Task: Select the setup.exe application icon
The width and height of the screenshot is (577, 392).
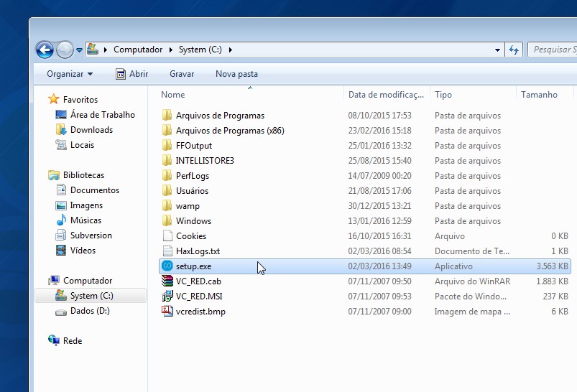Action: pos(167,266)
